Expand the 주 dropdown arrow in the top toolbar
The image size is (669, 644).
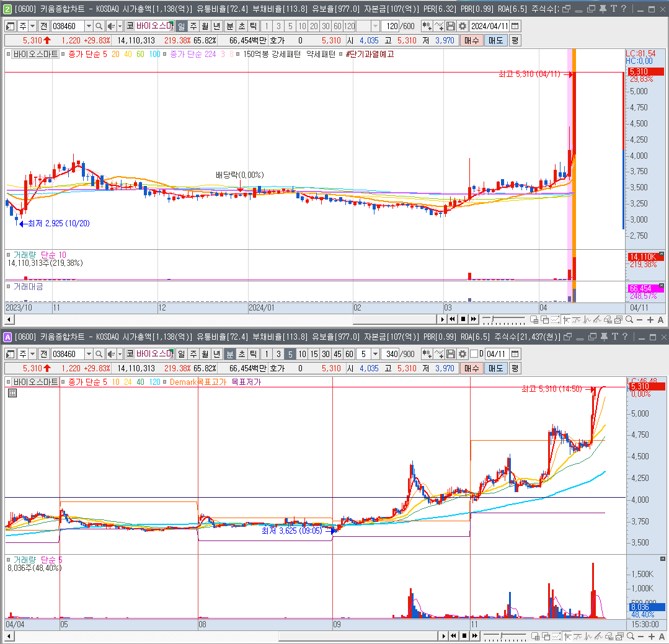(32, 27)
